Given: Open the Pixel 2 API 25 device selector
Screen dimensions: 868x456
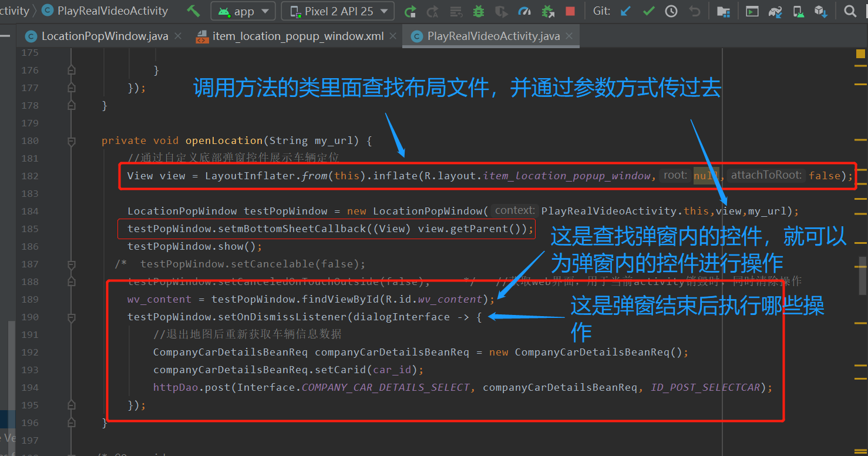Looking at the screenshot, I should click(x=337, y=11).
